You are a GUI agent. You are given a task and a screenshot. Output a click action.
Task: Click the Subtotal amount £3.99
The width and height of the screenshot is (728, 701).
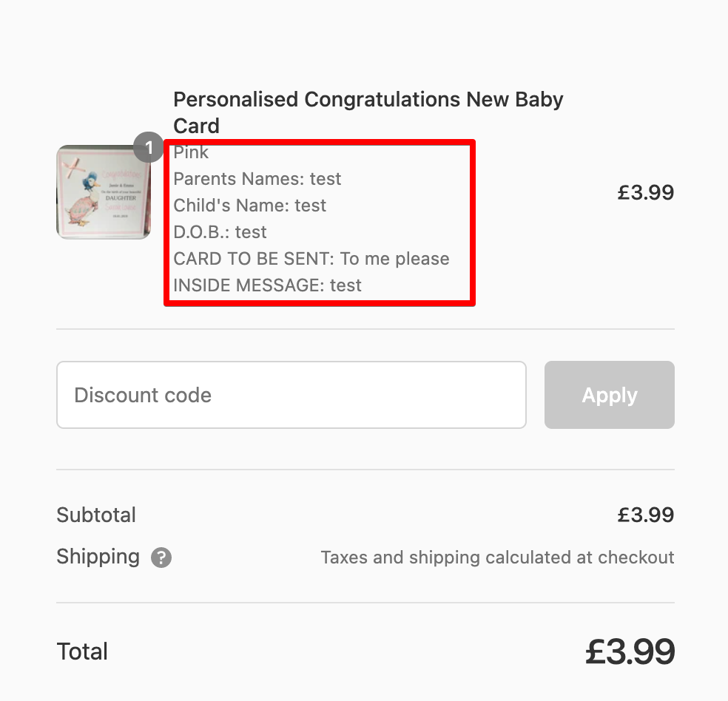[x=645, y=515]
